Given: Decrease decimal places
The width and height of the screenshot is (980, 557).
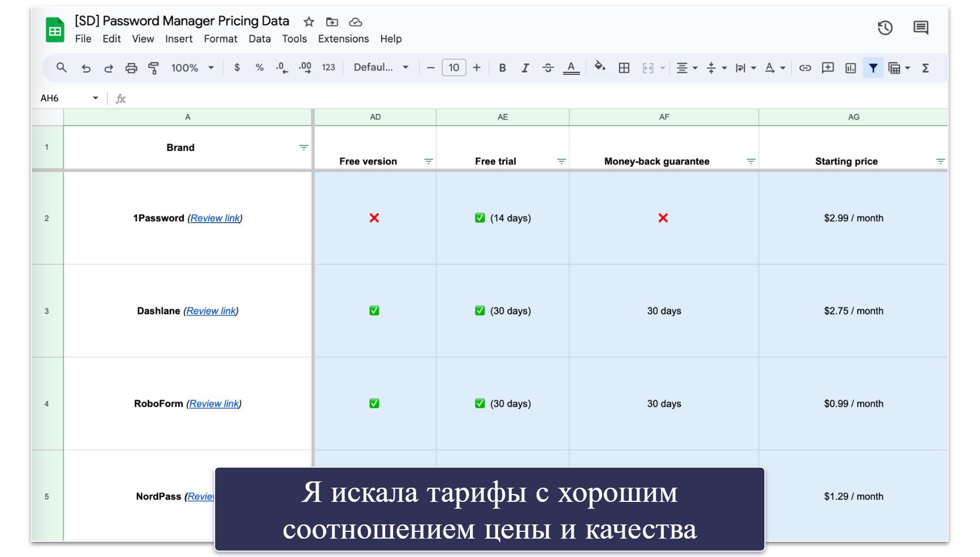Looking at the screenshot, I should pos(282,68).
